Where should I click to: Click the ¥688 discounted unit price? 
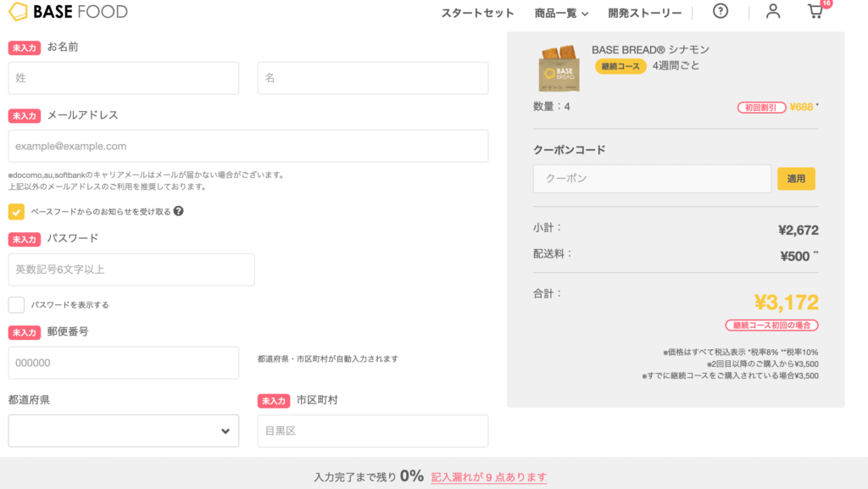pos(801,108)
